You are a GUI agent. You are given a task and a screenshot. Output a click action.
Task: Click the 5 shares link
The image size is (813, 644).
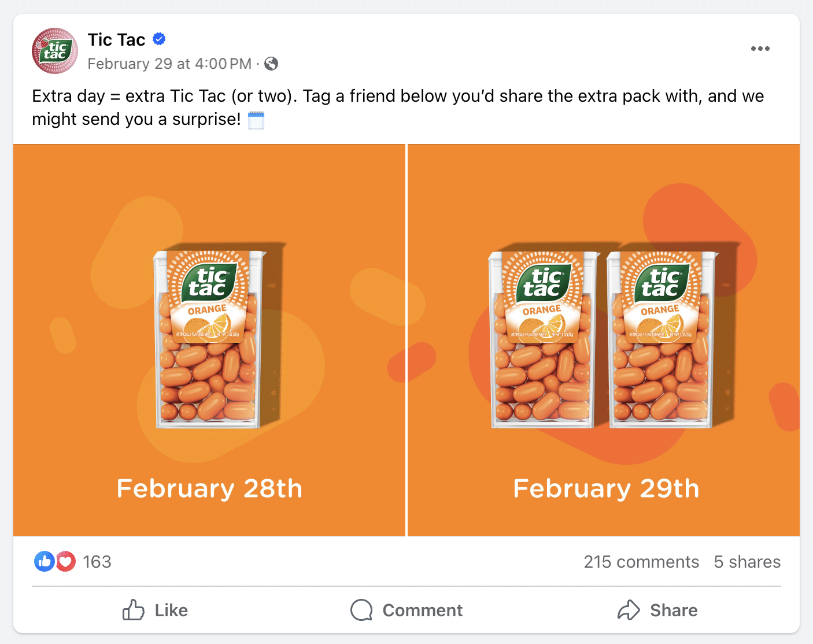pos(747,561)
